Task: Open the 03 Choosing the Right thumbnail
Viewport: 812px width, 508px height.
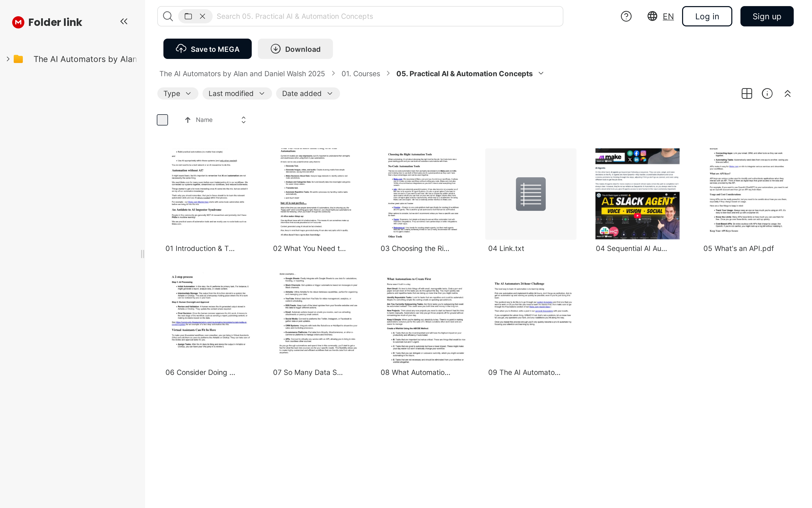Action: [424, 194]
